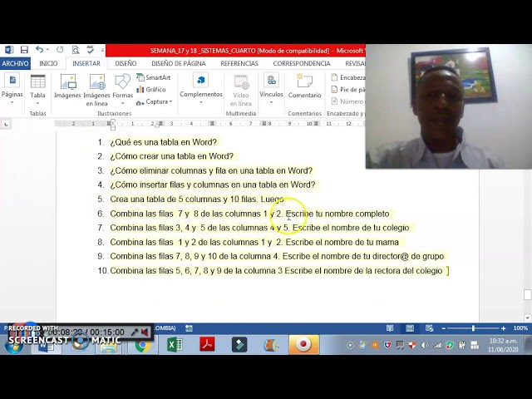Click the ruler tab-stop selector box

coord(6,124)
